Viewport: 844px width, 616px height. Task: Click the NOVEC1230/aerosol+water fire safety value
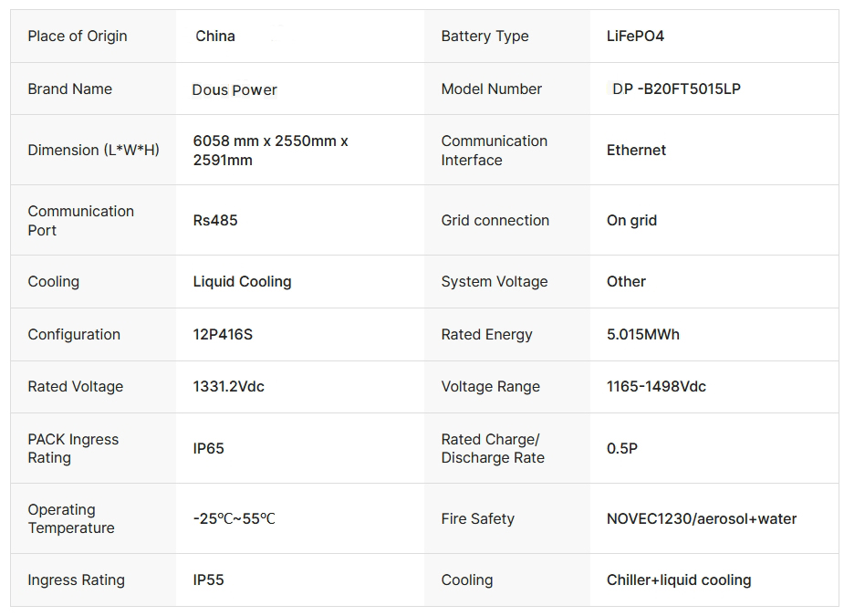(x=702, y=518)
